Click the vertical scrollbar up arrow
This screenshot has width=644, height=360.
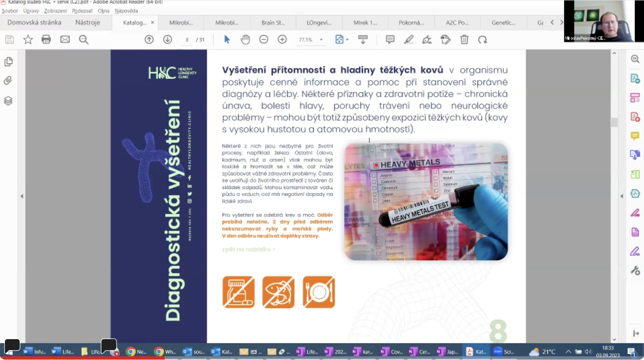click(614, 53)
